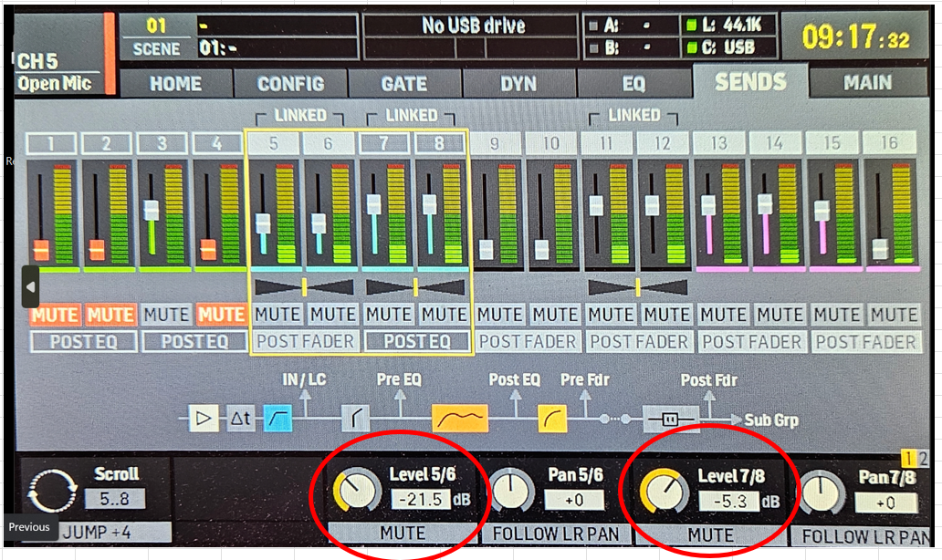Change tap point POST EQ for buses 3/4
The width and height of the screenshot is (942, 560).
tap(194, 341)
